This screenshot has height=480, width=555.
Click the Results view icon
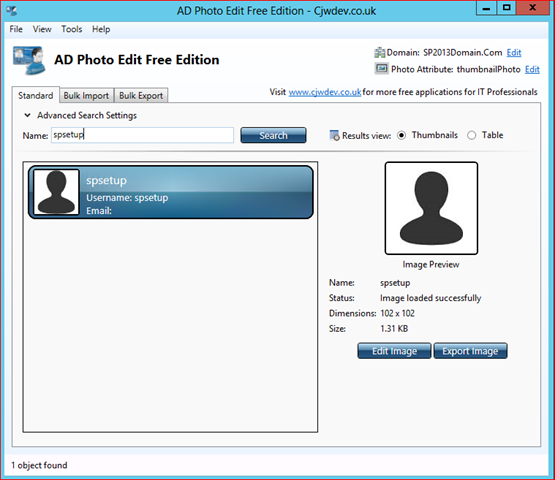[334, 135]
